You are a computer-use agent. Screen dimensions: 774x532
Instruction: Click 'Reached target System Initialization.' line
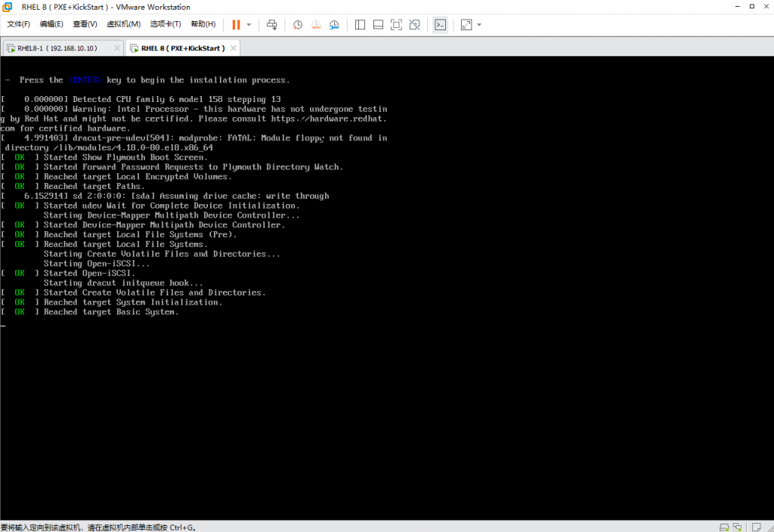(133, 302)
